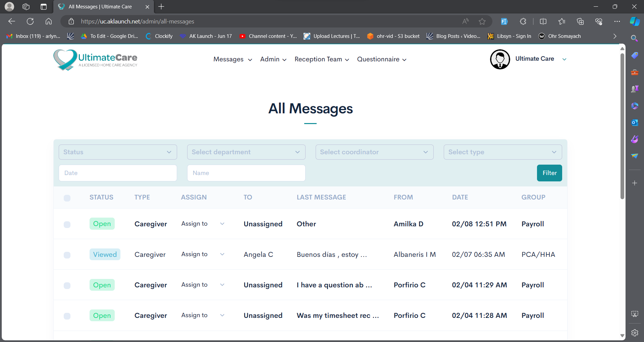The image size is (644, 342).
Task: Open the Libsyn - Sign In bookmark
Action: (509, 36)
